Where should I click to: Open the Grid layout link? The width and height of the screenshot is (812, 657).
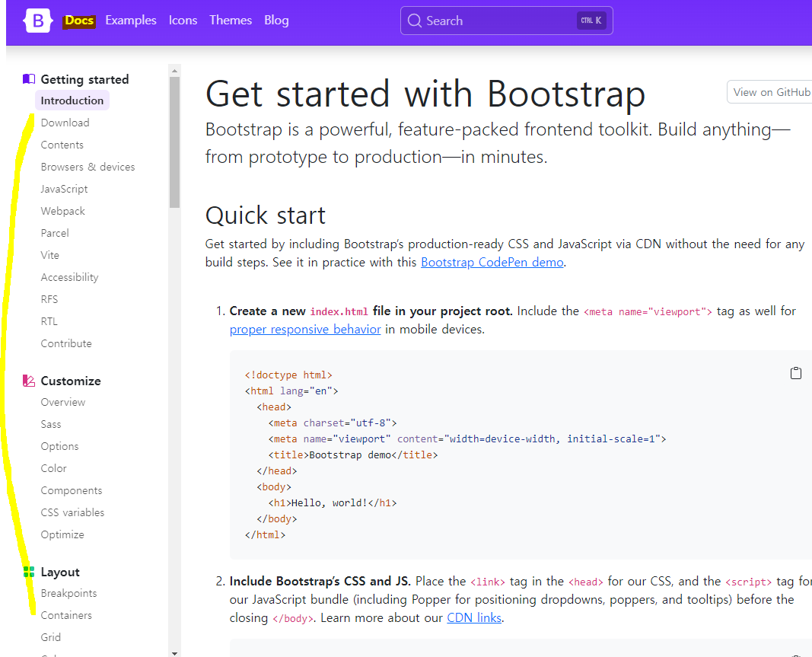coord(51,637)
